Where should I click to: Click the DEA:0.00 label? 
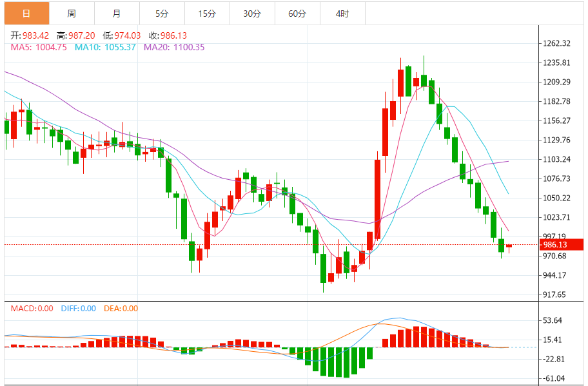(x=121, y=309)
